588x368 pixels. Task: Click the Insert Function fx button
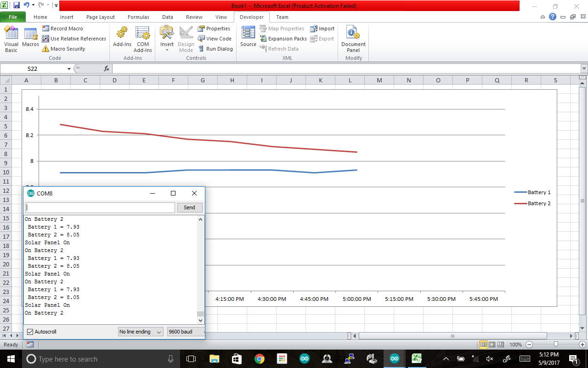coord(107,69)
